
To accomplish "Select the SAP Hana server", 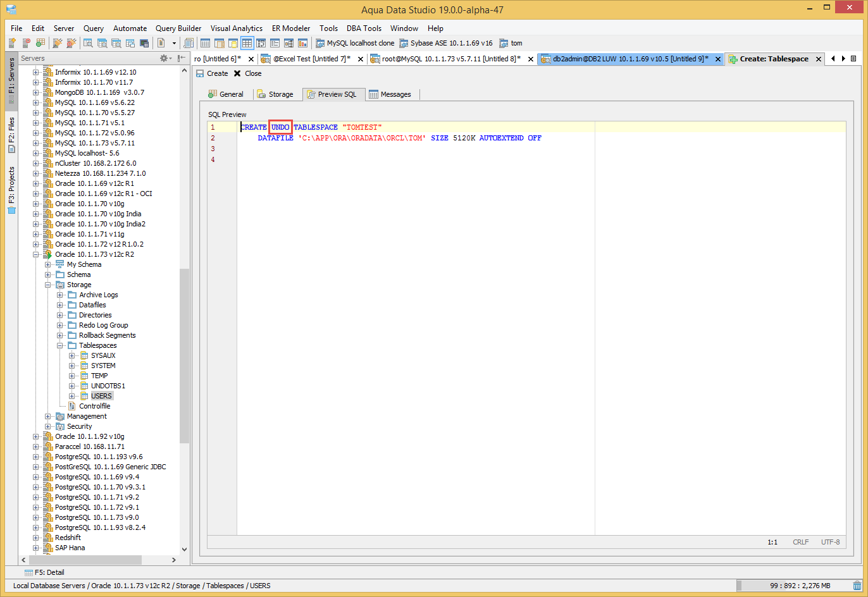I will tap(70, 548).
